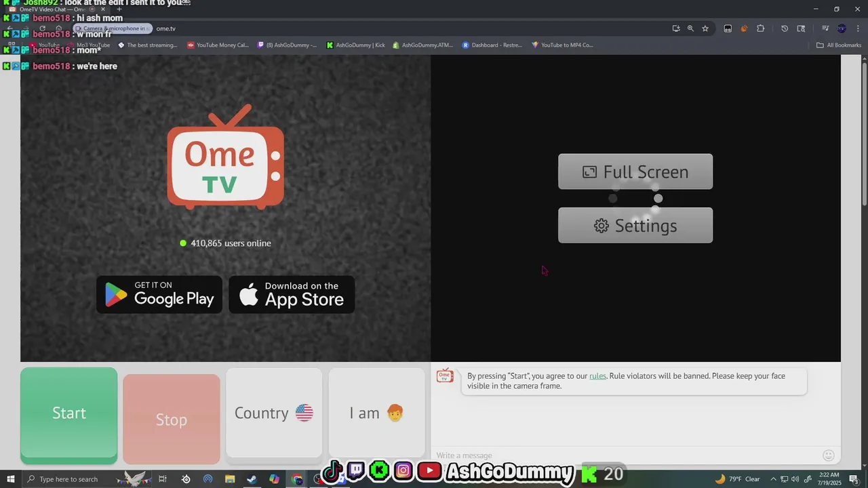Open 'The best streaming...' bookmark
This screenshot has height=488, width=868.
[147, 45]
